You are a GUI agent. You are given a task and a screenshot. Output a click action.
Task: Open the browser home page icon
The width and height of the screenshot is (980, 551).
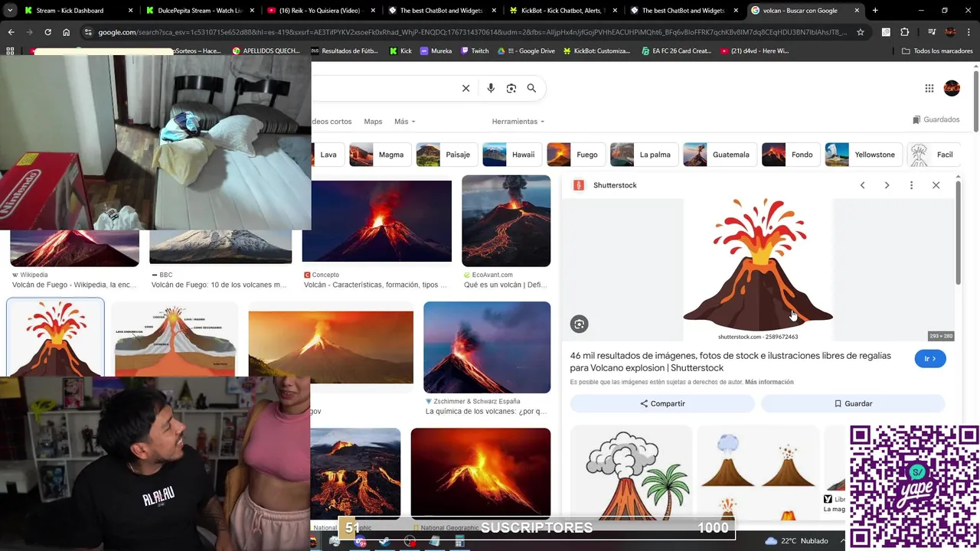[x=66, y=32]
